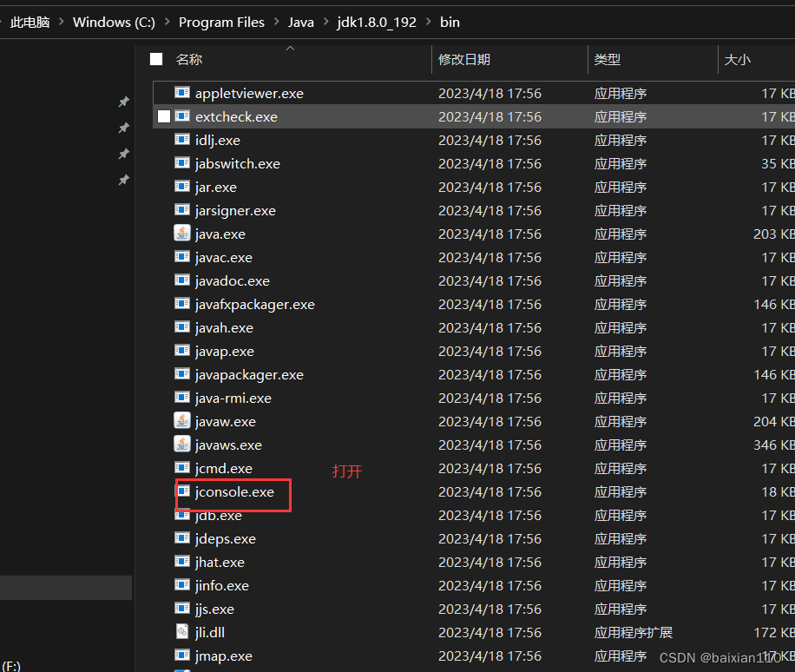Toggle the select-all checkbox in header

point(156,59)
